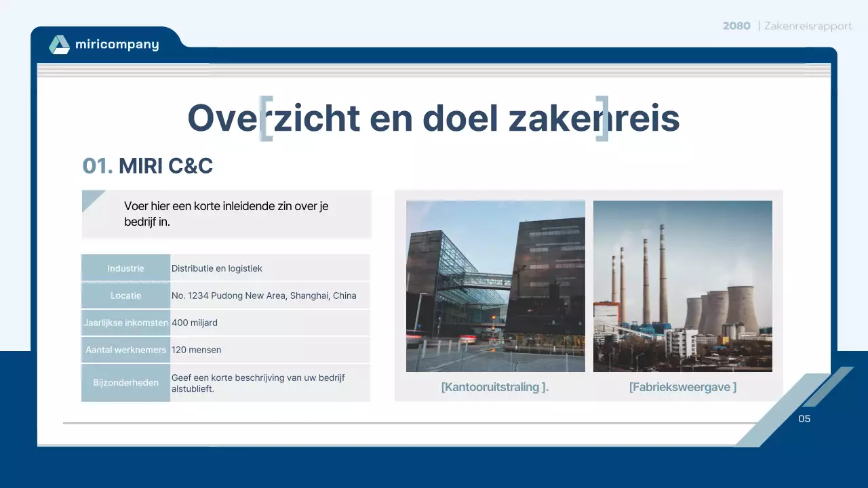Select the 2080 header label
Image resolution: width=868 pixels, height=488 pixels.
click(736, 26)
